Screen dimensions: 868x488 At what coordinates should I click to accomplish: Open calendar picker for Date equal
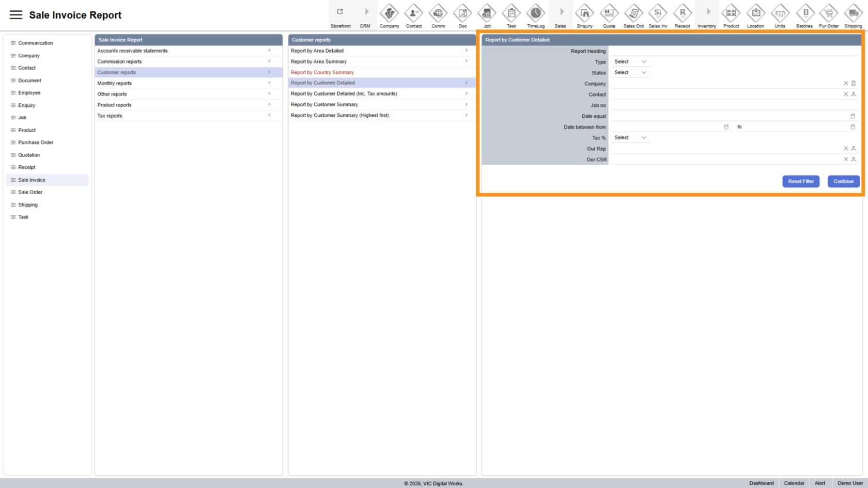point(853,116)
